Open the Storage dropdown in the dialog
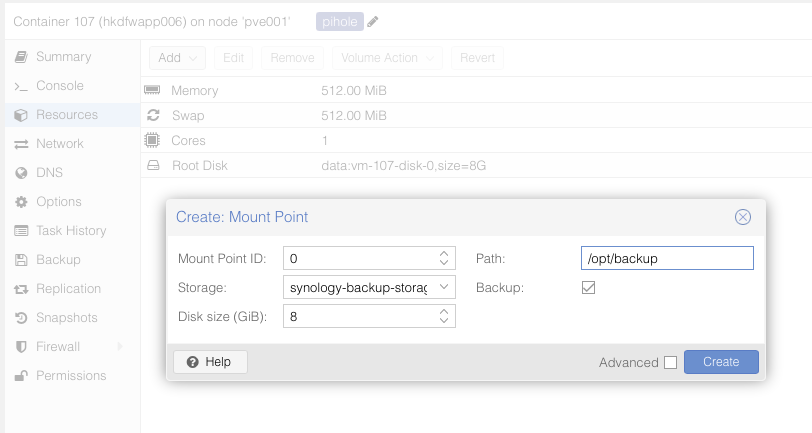 point(444,287)
